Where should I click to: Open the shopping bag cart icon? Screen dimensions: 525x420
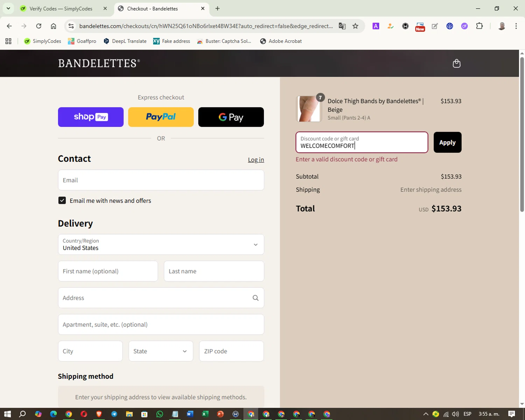pos(456,63)
